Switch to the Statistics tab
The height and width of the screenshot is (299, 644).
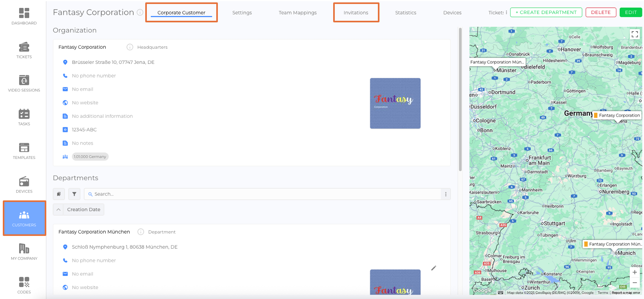[x=405, y=13]
